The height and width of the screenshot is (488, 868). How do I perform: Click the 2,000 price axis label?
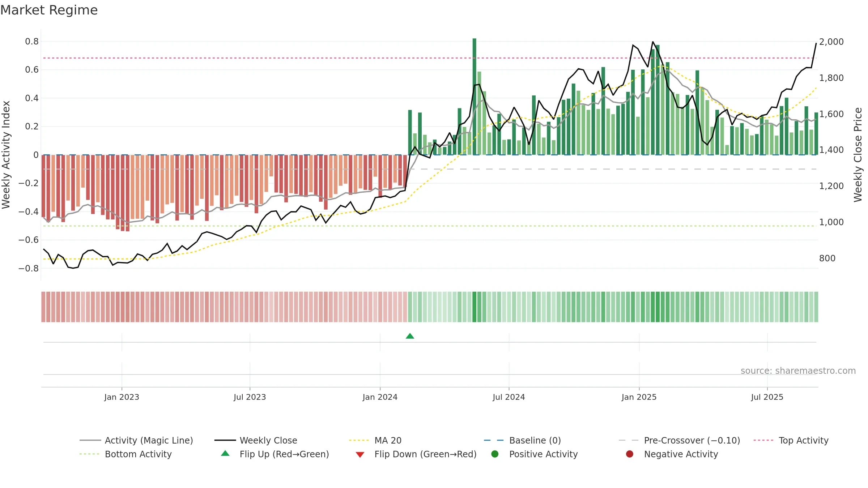click(831, 42)
